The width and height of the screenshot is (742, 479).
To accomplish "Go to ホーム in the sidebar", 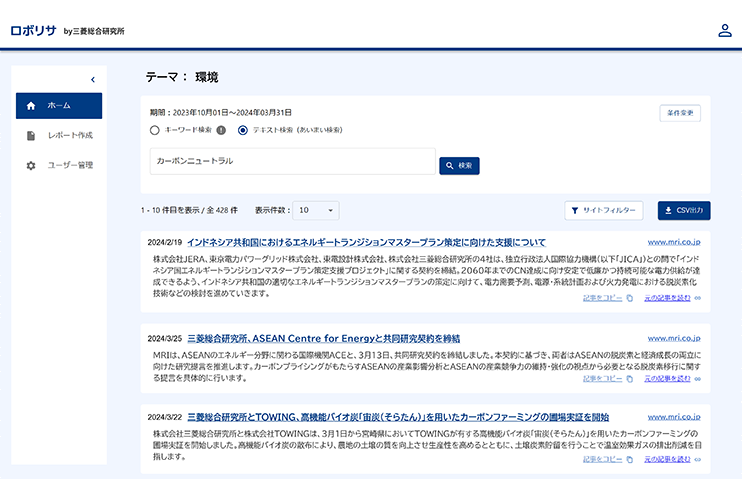I will click(x=59, y=106).
